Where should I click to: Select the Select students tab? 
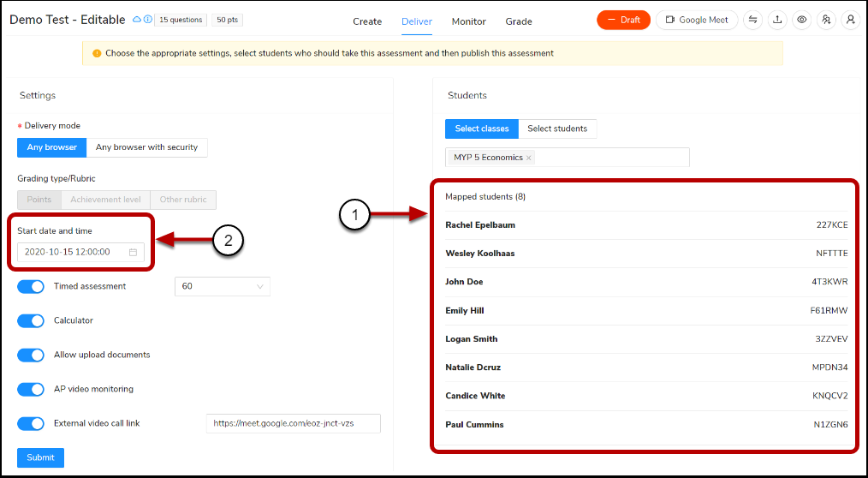[557, 128]
